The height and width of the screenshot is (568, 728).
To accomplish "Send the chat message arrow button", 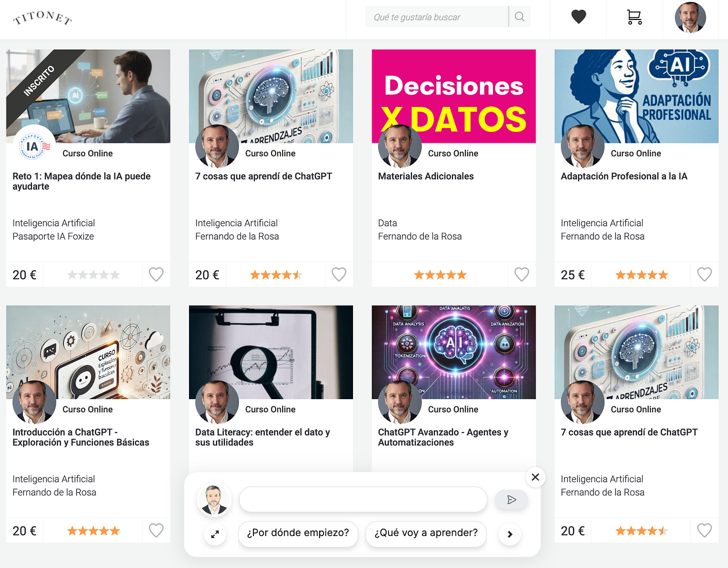I will (511, 500).
